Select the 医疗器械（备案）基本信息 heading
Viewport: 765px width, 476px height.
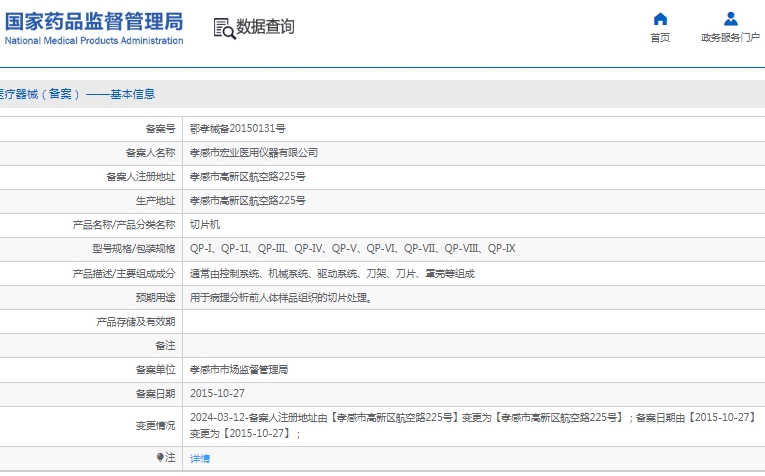point(77,94)
